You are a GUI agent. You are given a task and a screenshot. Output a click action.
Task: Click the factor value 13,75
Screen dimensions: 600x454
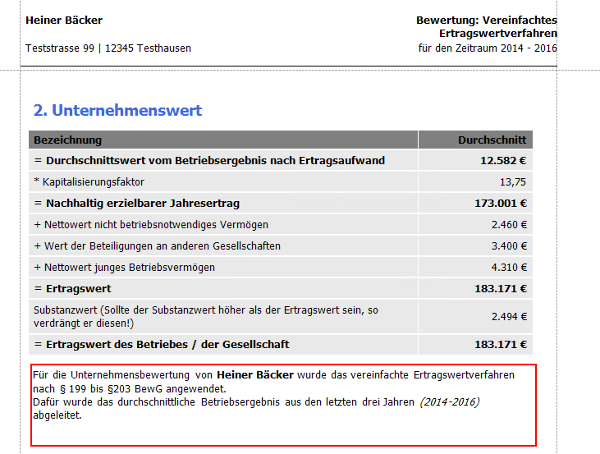tap(513, 182)
